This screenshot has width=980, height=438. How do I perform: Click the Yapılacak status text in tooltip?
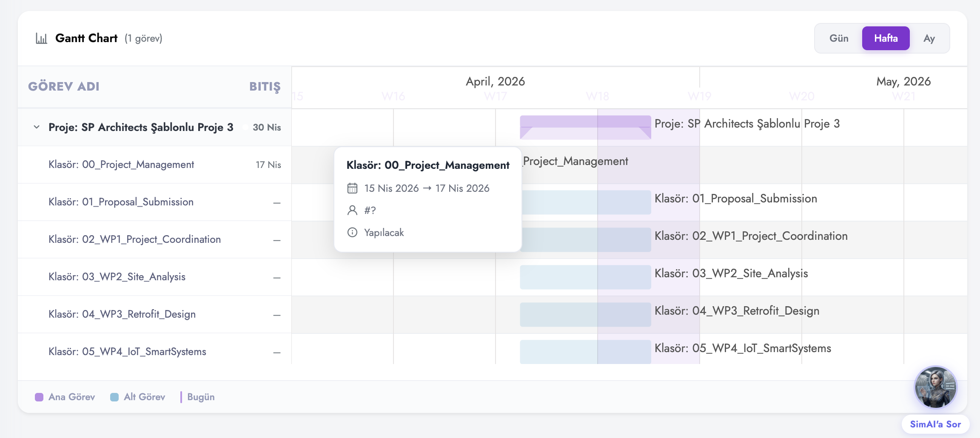pos(384,233)
